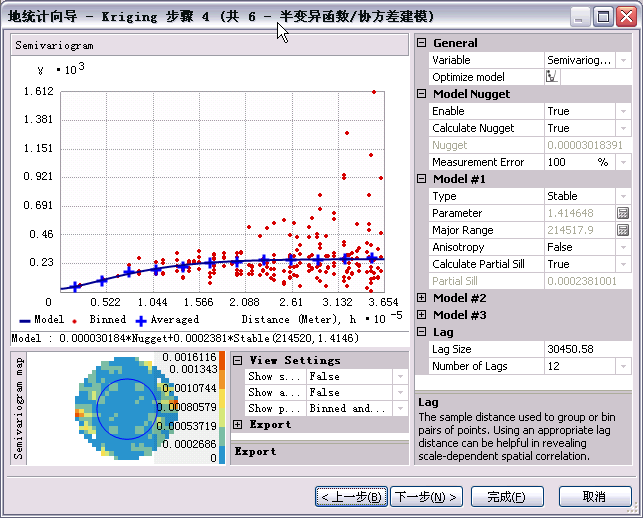Click the 上一步(B) back button
Image resolution: width=643 pixels, height=518 pixels.
click(351, 497)
